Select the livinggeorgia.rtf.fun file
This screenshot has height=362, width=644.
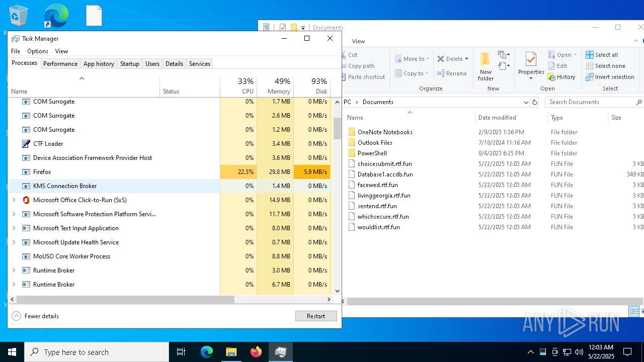(384, 196)
